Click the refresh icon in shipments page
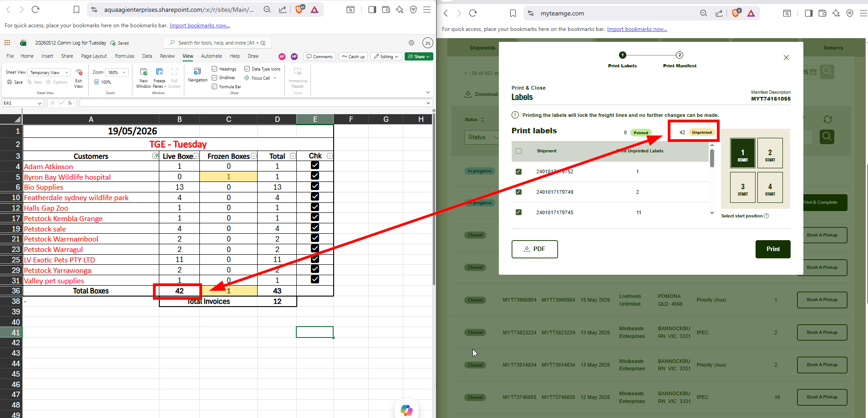Image resolution: width=868 pixels, height=418 pixels. (x=827, y=119)
